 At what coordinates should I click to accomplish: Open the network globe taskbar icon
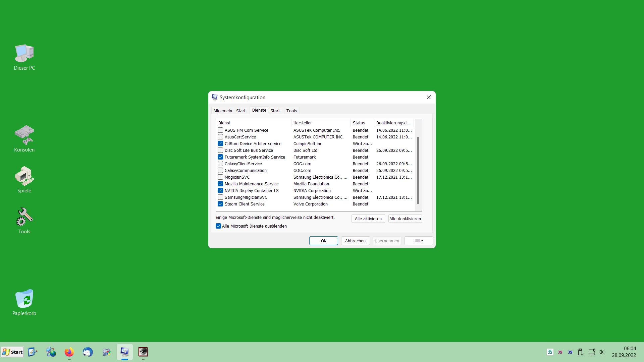point(51,352)
